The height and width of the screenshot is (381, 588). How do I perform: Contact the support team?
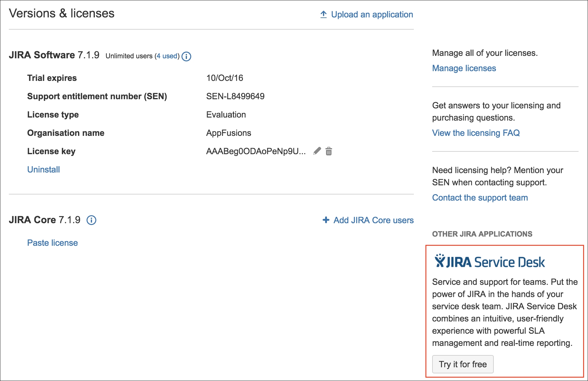[x=480, y=198]
